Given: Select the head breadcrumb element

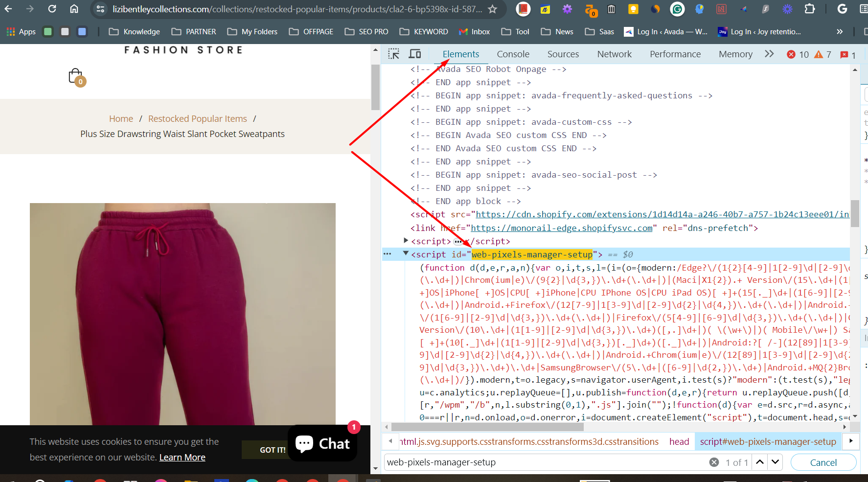Looking at the screenshot, I should pos(679,442).
